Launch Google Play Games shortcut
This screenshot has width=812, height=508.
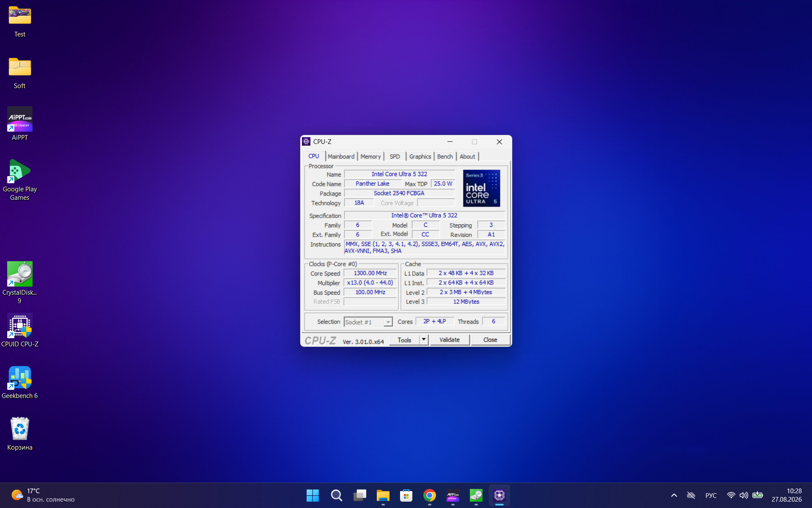[x=20, y=180]
